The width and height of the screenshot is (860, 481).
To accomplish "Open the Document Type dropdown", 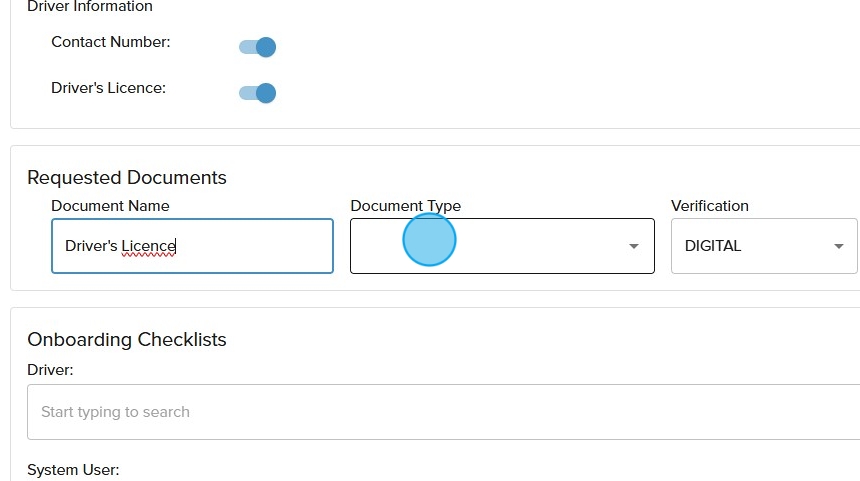I will tap(500, 246).
